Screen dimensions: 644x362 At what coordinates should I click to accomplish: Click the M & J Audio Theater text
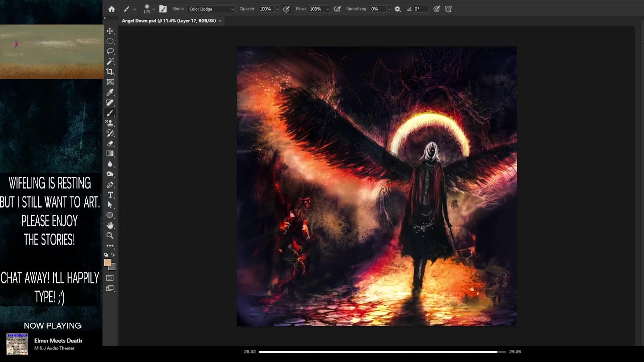pos(54,348)
